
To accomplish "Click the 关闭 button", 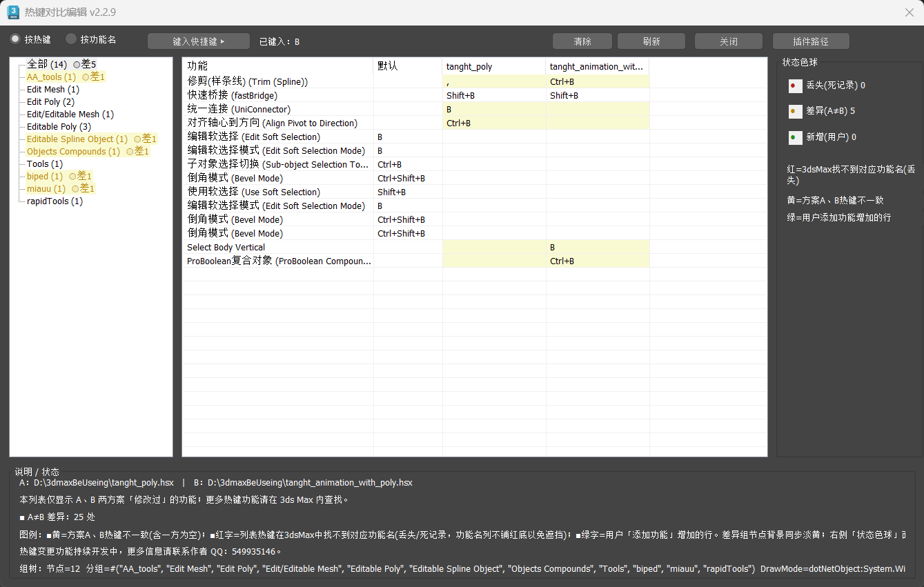I will (729, 41).
